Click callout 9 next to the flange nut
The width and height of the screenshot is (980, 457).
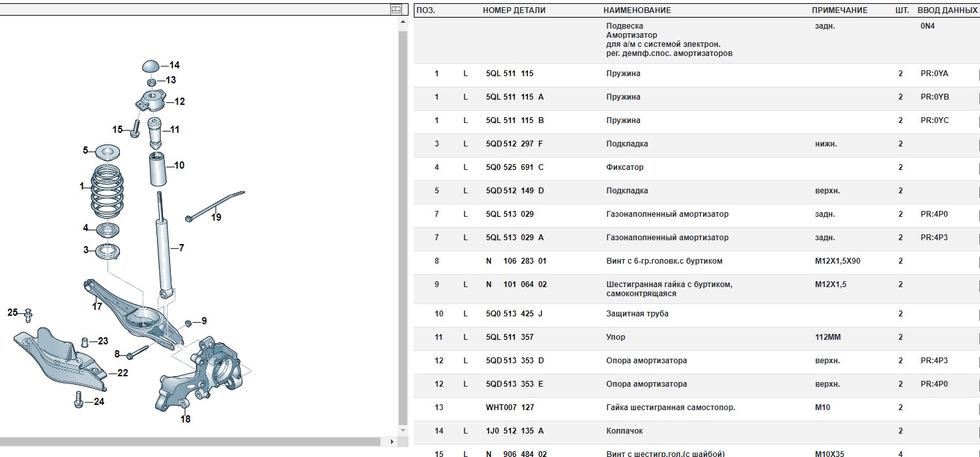204,321
